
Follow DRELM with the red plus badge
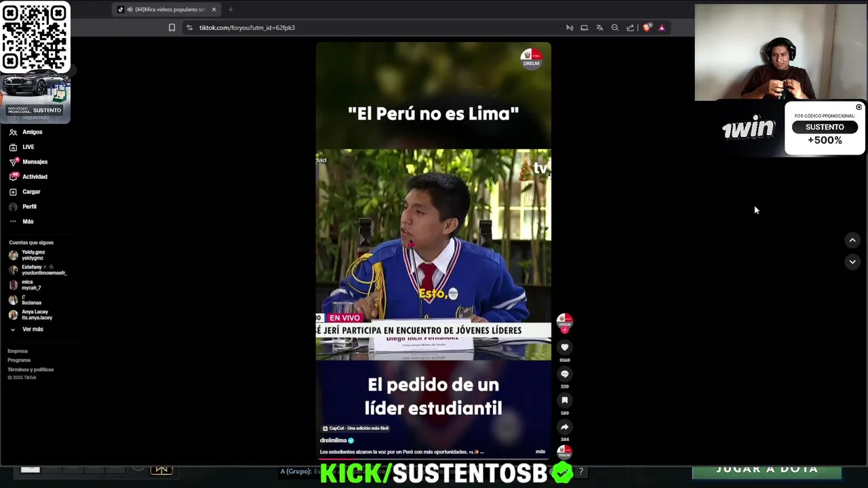coord(564,330)
